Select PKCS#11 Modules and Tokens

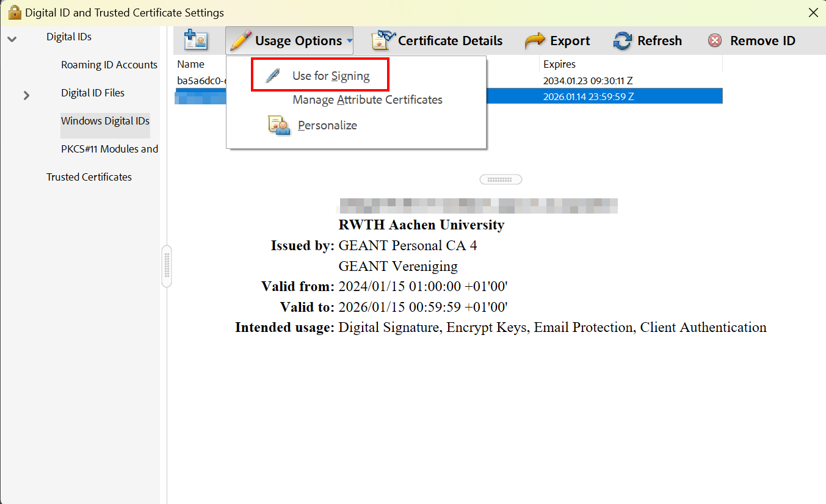[x=109, y=148]
